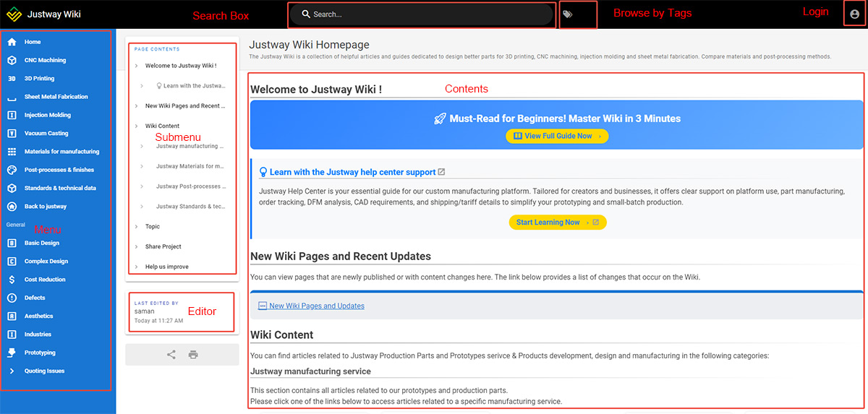Image resolution: width=868 pixels, height=414 pixels.
Task: Expand Quoting Issues chevron in sidebar
Action: [12, 371]
